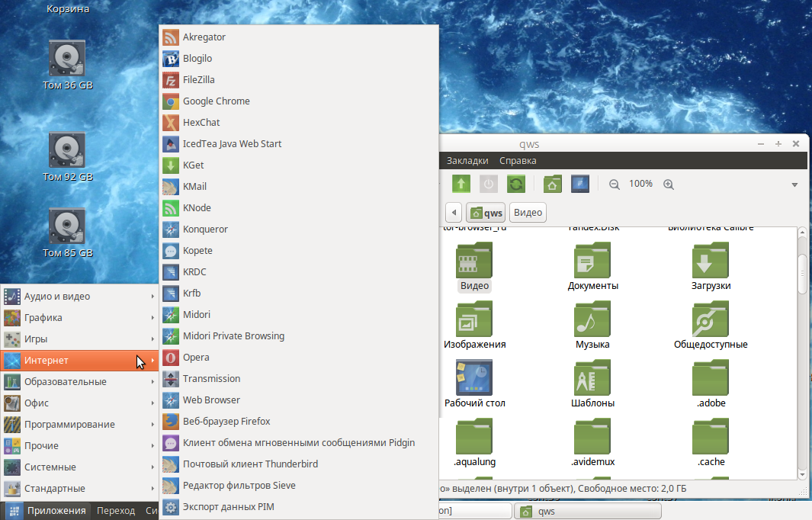The height and width of the screenshot is (520, 812).
Task: Launch Редактор фильтров Sieve
Action: pos(299,485)
